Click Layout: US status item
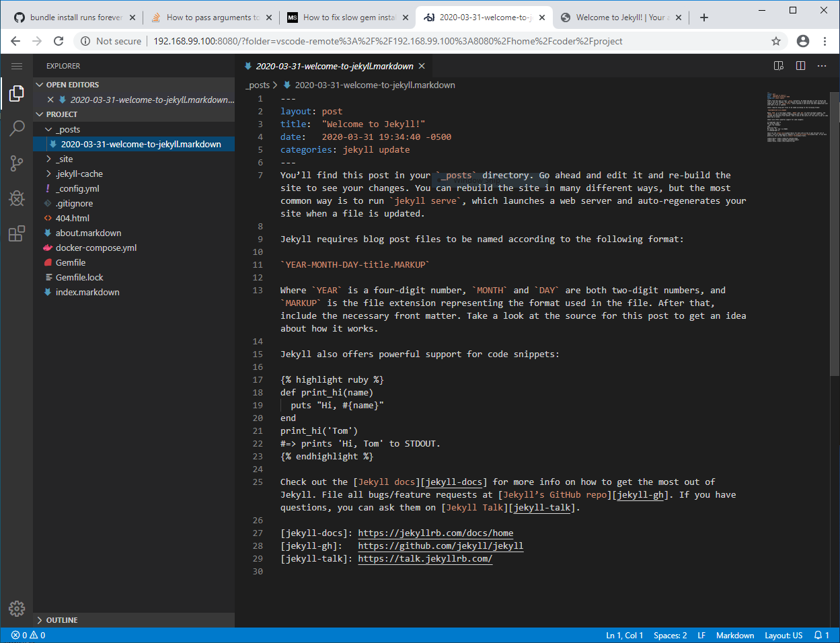840x643 pixels. tap(784, 635)
